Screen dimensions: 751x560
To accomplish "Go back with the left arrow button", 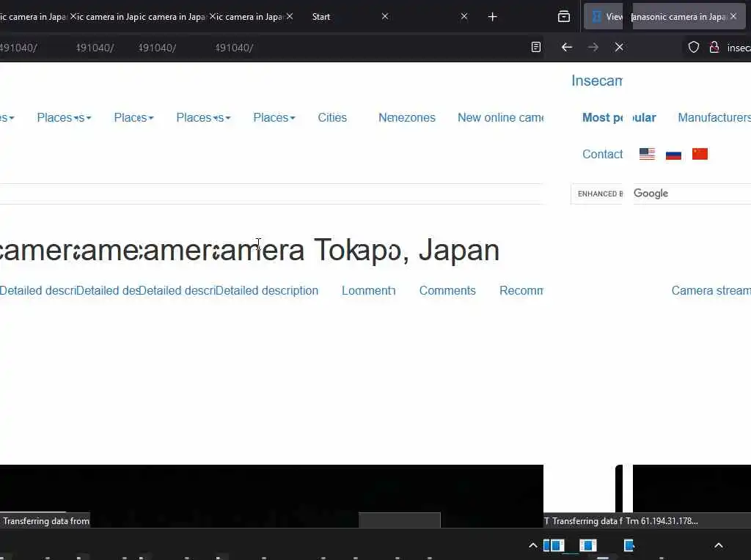I will pos(567,47).
